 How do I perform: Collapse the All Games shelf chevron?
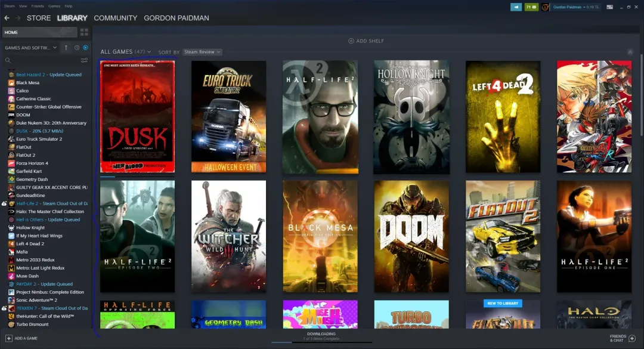coord(630,52)
